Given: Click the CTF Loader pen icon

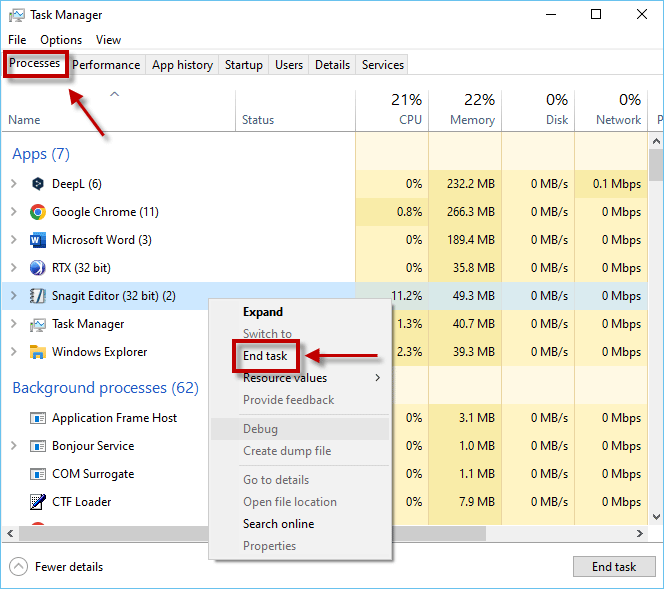Looking at the screenshot, I should [x=38, y=502].
